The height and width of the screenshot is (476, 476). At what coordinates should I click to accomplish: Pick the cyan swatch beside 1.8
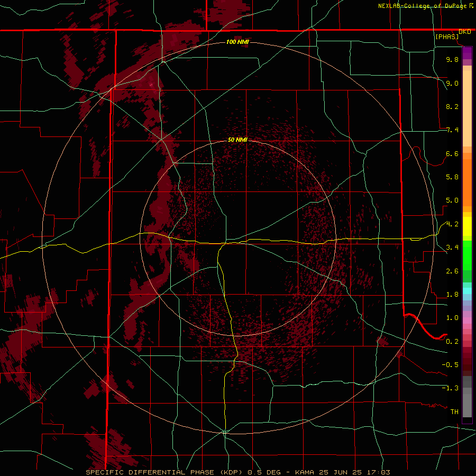[467, 291]
